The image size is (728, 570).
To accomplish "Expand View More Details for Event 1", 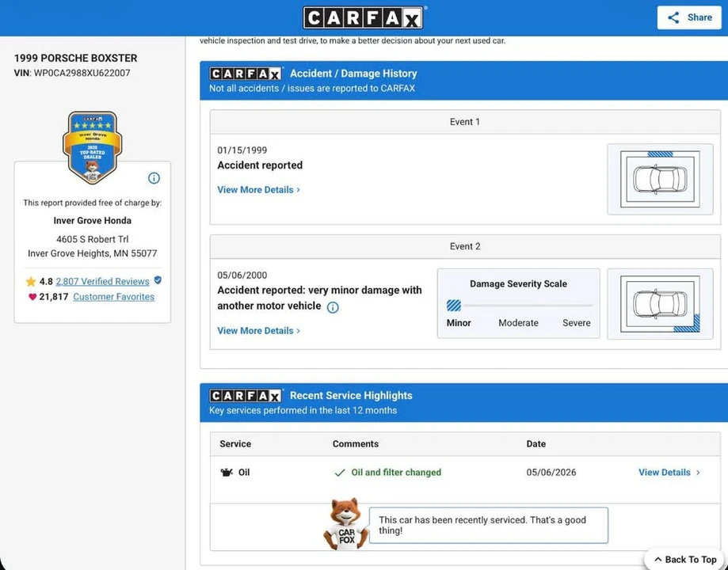I will [258, 190].
